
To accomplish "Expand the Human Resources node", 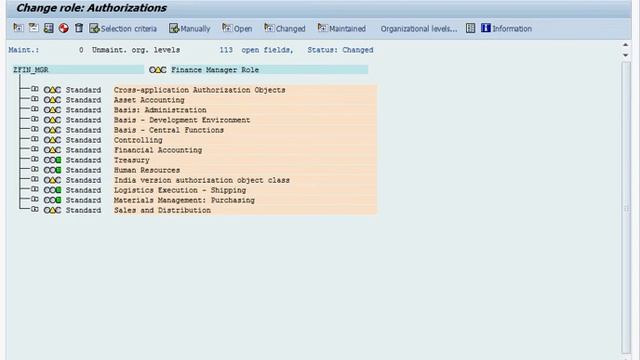I will click(35, 169).
